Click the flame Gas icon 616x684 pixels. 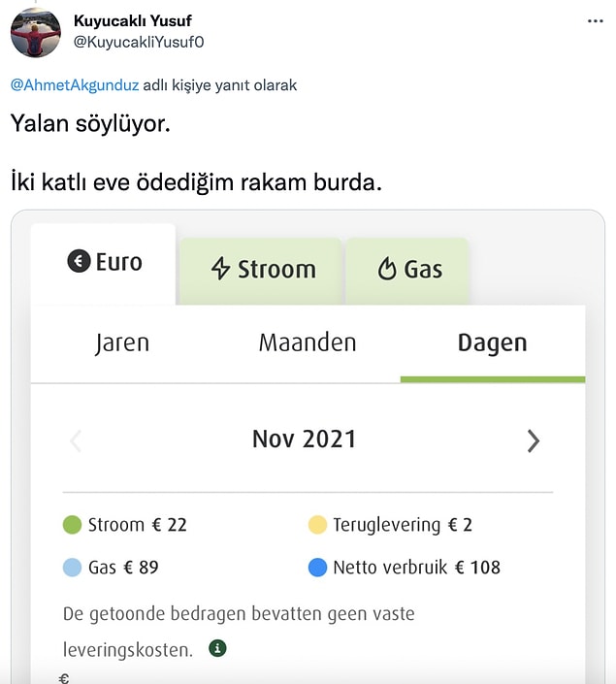coord(387,268)
